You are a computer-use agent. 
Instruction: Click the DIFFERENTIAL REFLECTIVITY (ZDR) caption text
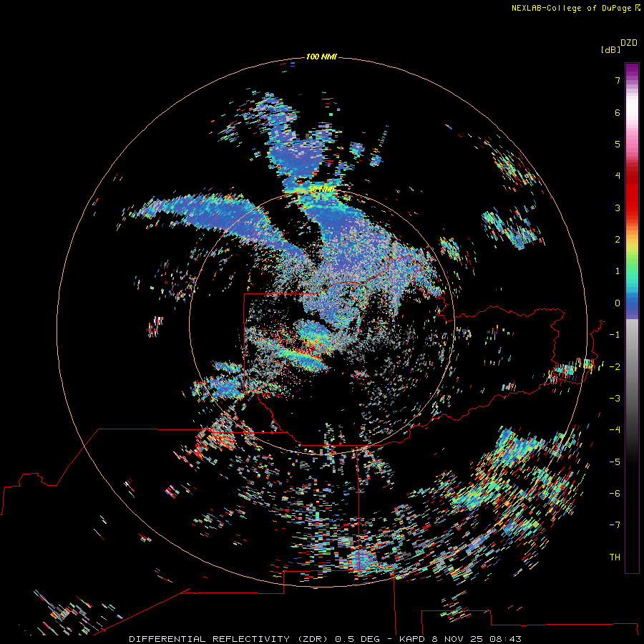click(x=228, y=639)
